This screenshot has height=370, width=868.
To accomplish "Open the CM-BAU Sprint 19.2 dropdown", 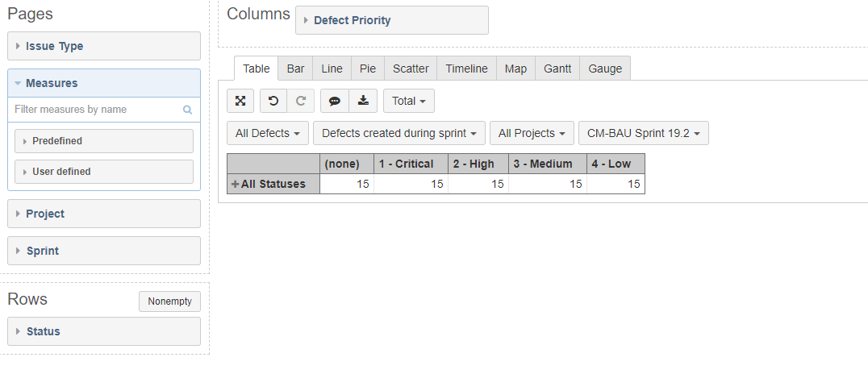I will tap(643, 133).
